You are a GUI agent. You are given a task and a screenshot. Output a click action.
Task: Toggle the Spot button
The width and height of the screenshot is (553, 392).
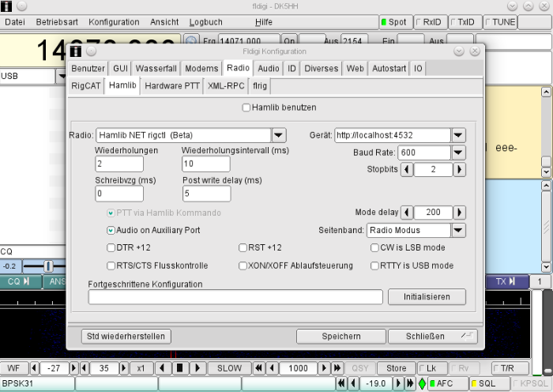point(395,22)
